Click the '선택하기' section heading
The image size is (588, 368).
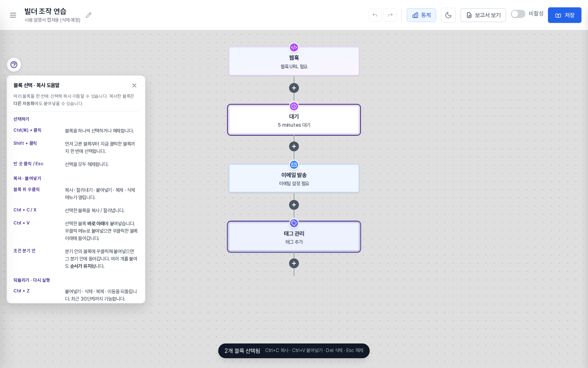tap(21, 119)
